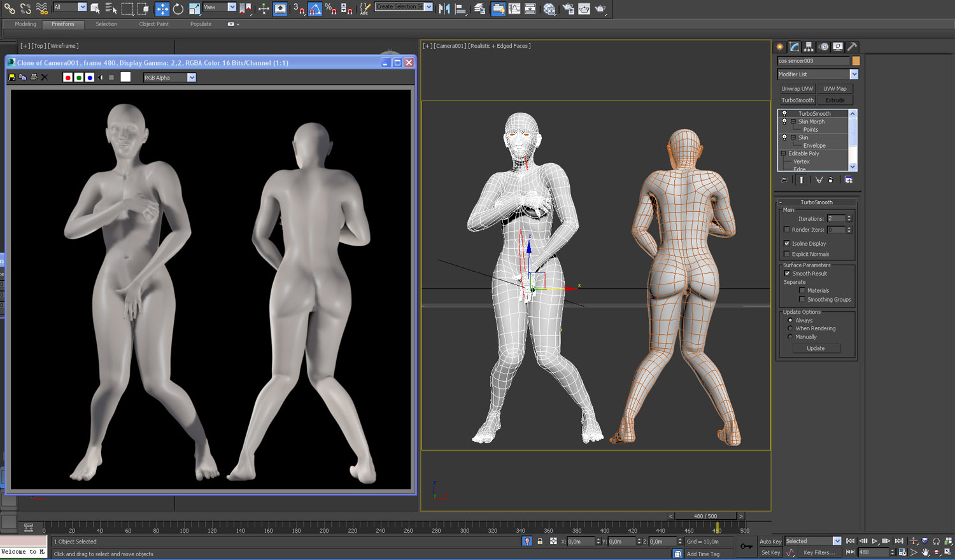Viewport: 955px width, 560px height.
Task: Open the Utilities hammer panel
Action: pyautogui.click(x=852, y=46)
